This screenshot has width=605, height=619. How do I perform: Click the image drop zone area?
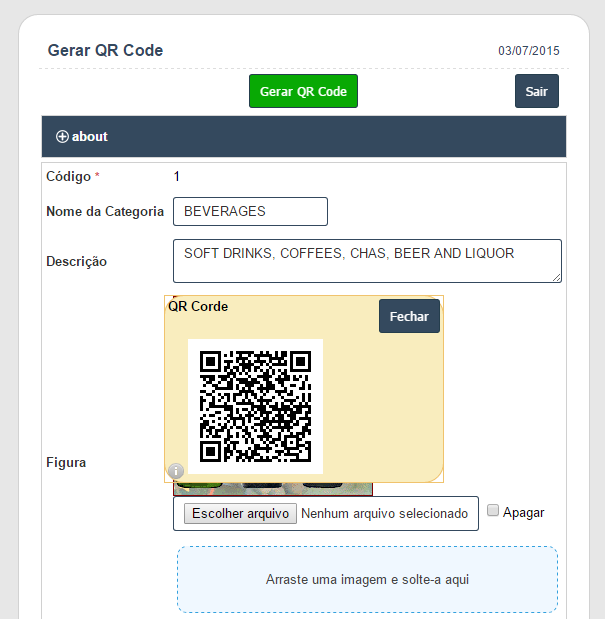tap(367, 579)
